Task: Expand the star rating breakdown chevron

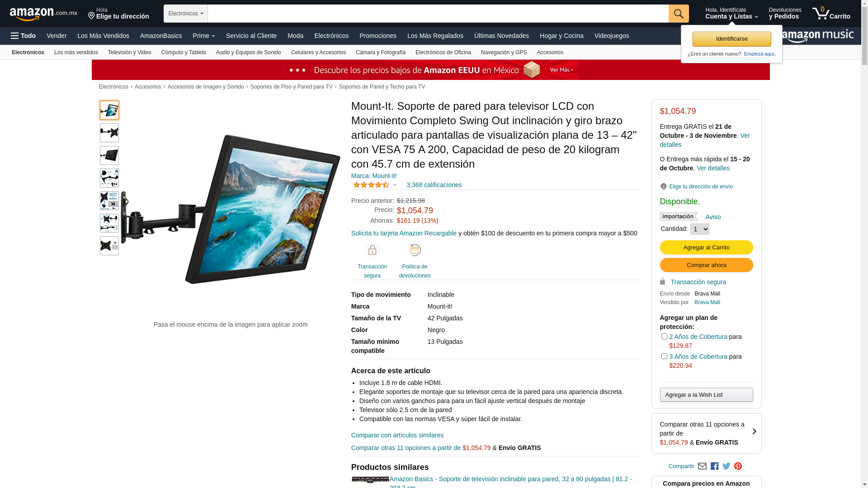Action: click(x=395, y=185)
